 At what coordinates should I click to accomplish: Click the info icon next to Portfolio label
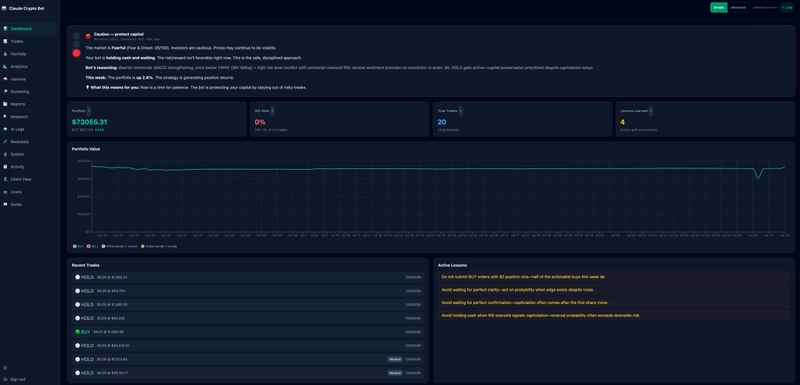pyautogui.click(x=89, y=111)
